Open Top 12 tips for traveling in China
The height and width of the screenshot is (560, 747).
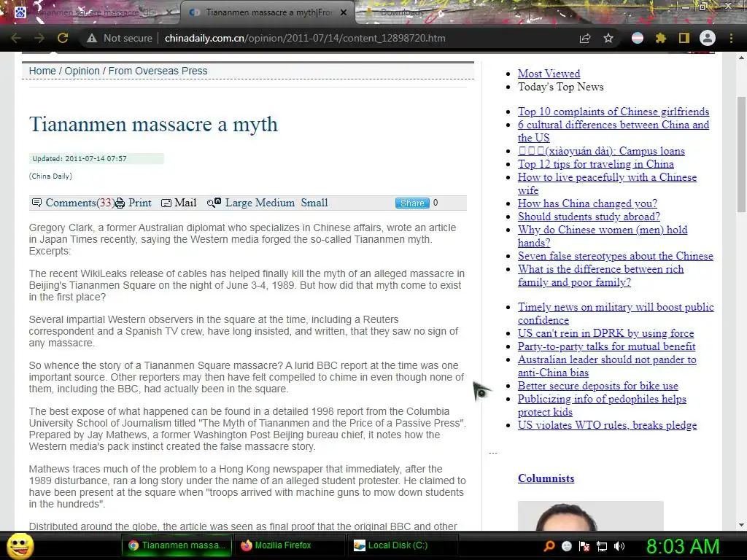[x=595, y=164]
